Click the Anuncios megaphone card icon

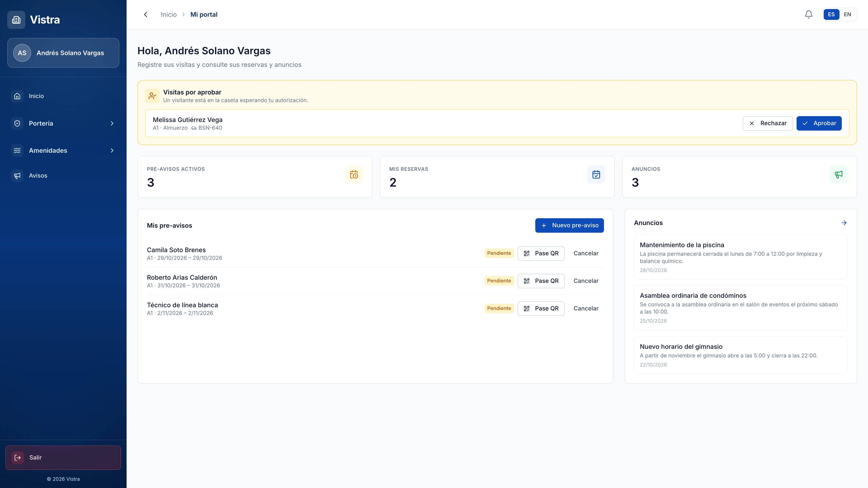[x=838, y=174]
